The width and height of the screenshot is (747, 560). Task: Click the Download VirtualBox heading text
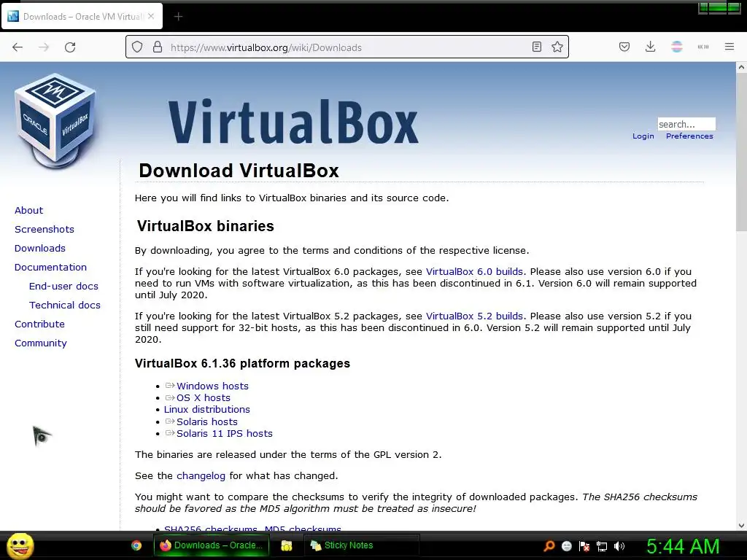point(239,171)
